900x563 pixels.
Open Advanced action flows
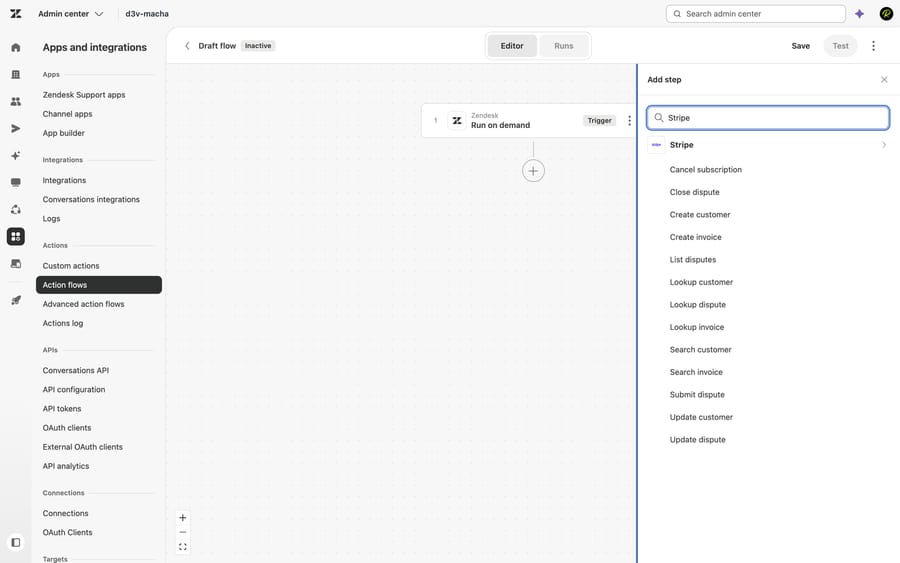coord(83,304)
